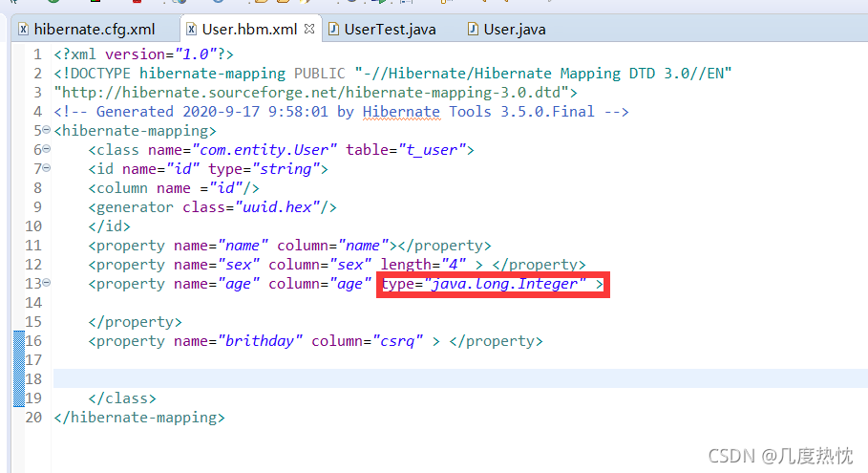Image resolution: width=868 pixels, height=473 pixels.
Task: Click the Java file icon on User.java tab
Action: (473, 29)
